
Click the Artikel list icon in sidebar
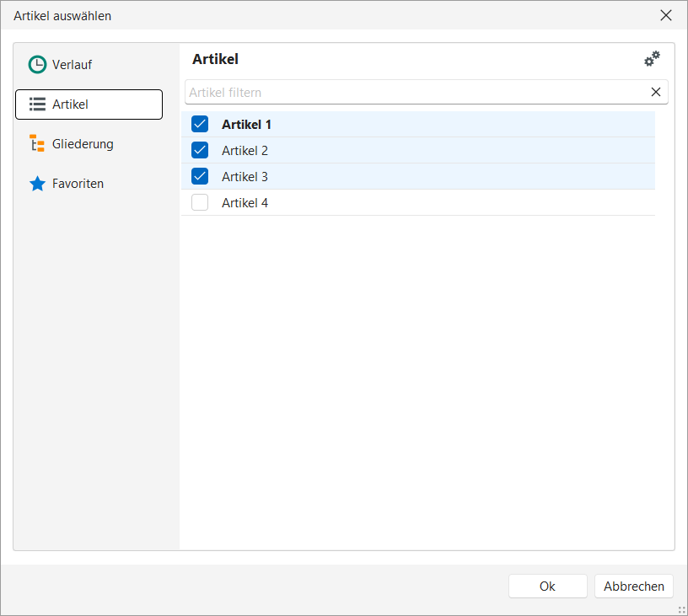(x=37, y=104)
